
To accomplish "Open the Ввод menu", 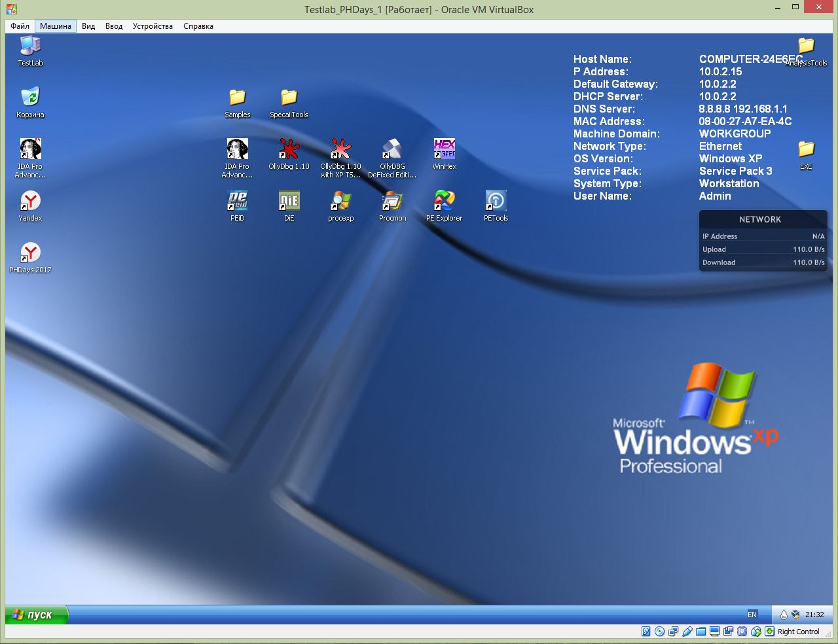I will (114, 26).
